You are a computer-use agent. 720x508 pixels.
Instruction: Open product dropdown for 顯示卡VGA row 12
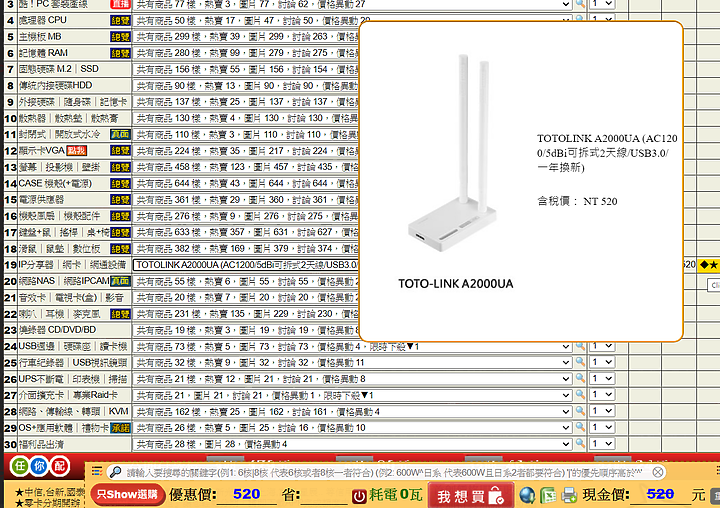click(246, 151)
